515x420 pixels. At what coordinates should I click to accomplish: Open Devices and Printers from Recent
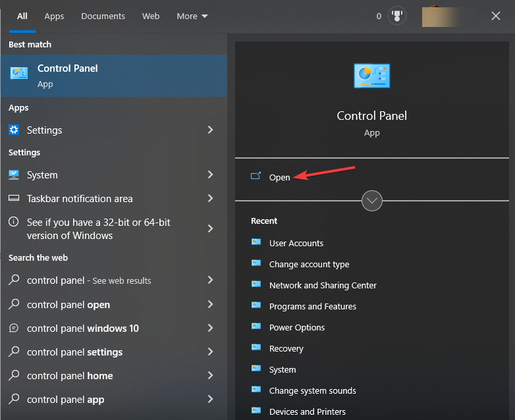tap(308, 411)
